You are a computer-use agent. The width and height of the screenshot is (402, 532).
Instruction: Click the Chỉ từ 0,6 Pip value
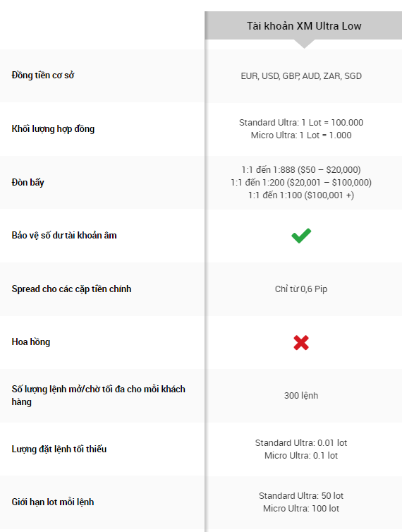(301, 289)
